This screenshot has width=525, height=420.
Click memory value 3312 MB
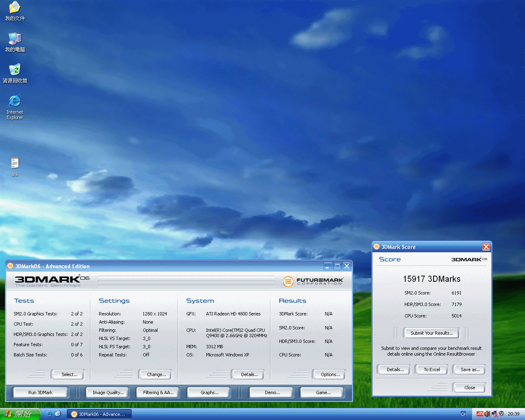(214, 347)
